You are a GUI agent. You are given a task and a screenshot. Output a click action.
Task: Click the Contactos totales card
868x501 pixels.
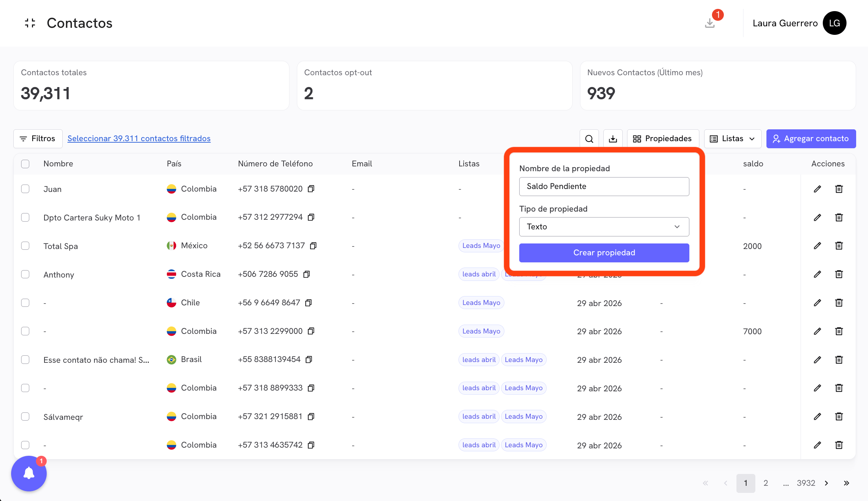(151, 86)
